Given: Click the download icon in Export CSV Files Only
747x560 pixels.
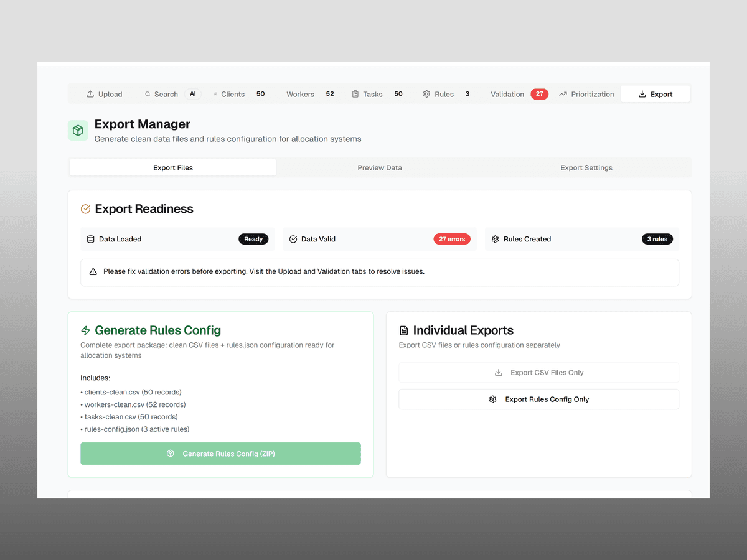Looking at the screenshot, I should point(498,373).
